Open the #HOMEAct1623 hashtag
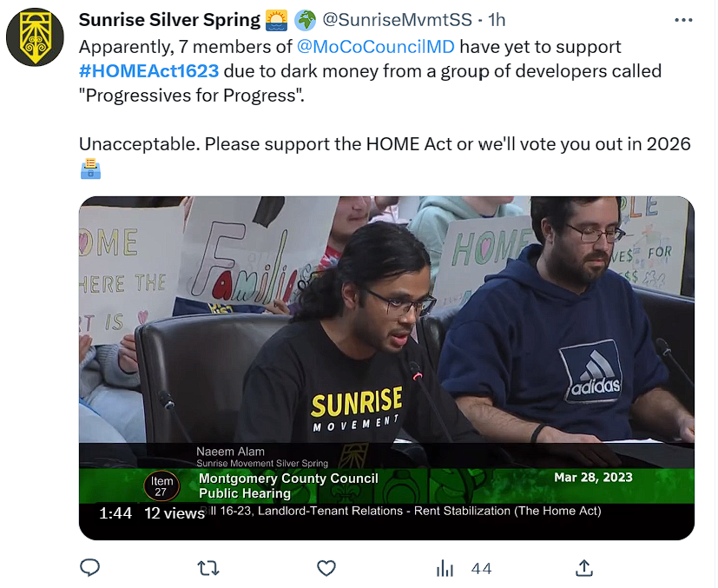This screenshot has height=588, width=718. click(148, 71)
